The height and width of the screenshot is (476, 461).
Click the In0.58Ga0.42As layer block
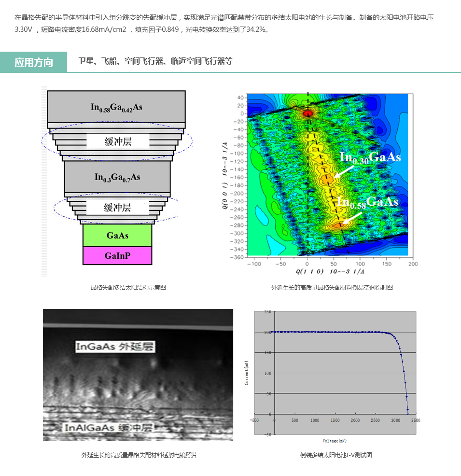click(x=116, y=107)
